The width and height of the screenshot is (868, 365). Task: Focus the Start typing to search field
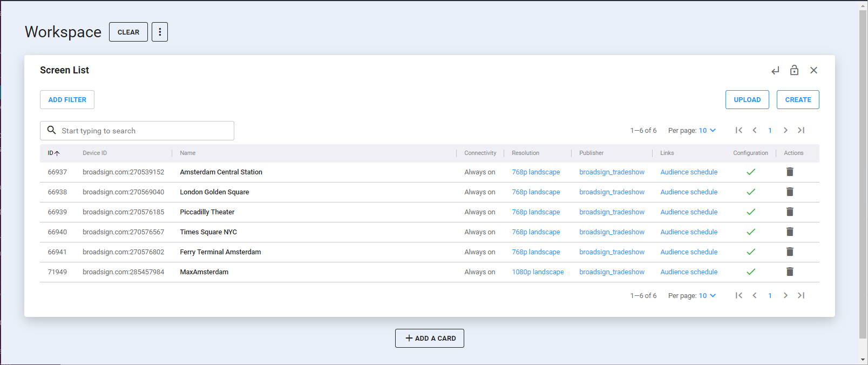click(137, 131)
